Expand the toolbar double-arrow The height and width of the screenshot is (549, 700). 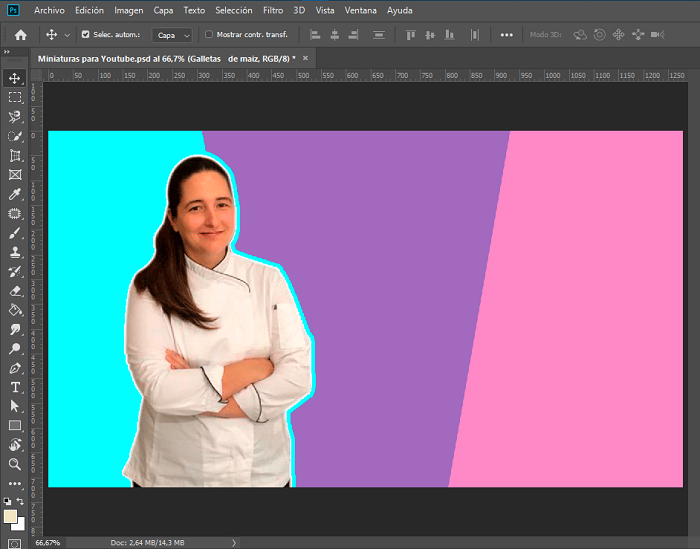tap(7, 52)
